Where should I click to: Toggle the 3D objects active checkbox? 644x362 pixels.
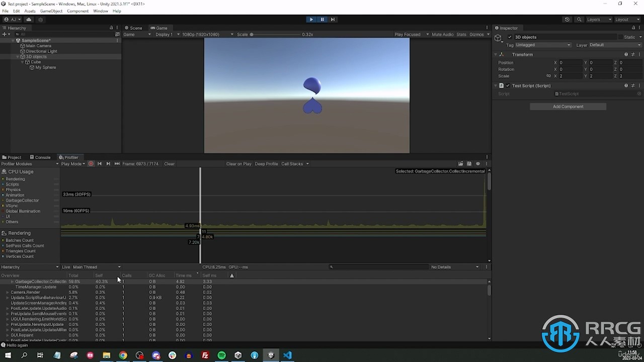pos(510,37)
